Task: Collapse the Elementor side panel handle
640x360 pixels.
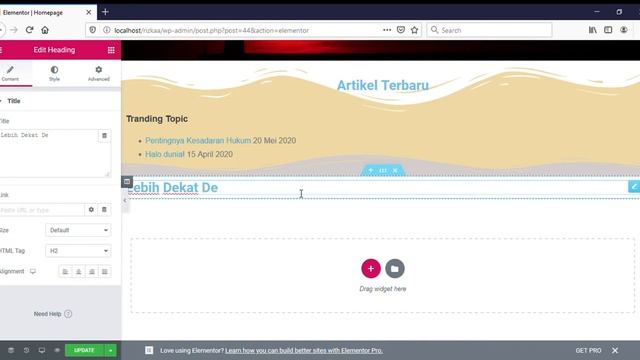Action: coord(124,200)
